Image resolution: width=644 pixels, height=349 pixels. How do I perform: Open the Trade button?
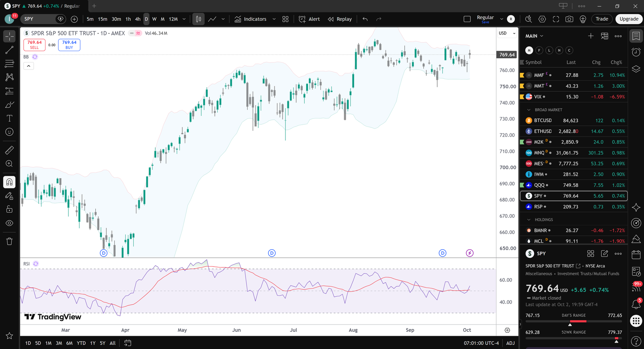coord(602,19)
